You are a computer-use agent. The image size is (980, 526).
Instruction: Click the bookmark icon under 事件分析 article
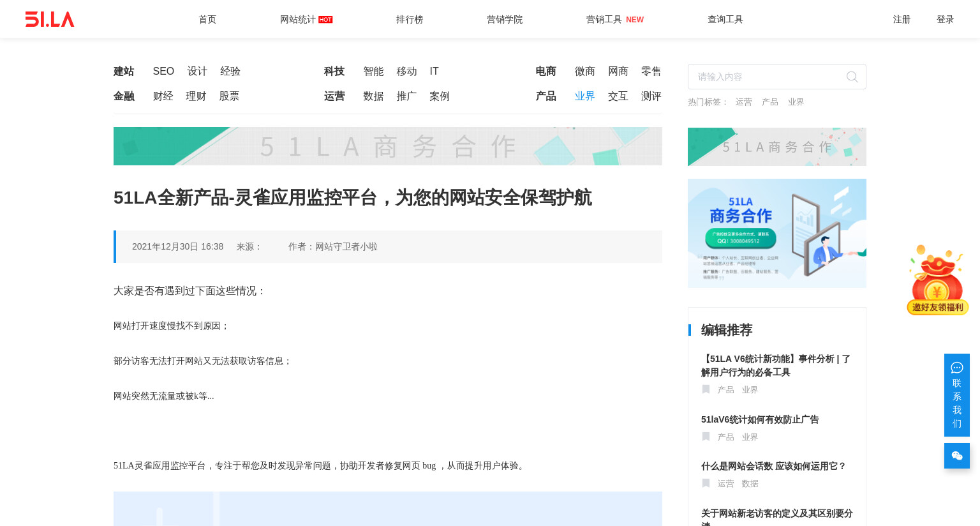point(706,389)
